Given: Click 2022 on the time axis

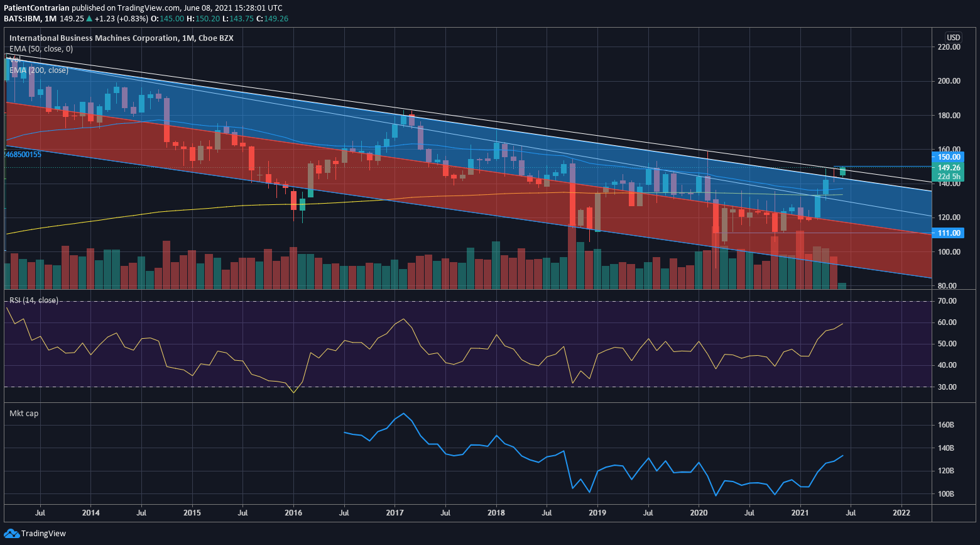Looking at the screenshot, I should pos(902,513).
